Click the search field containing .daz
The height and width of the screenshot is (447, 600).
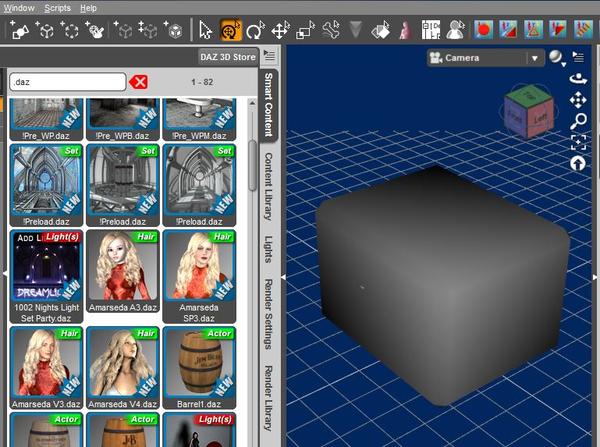(x=68, y=82)
